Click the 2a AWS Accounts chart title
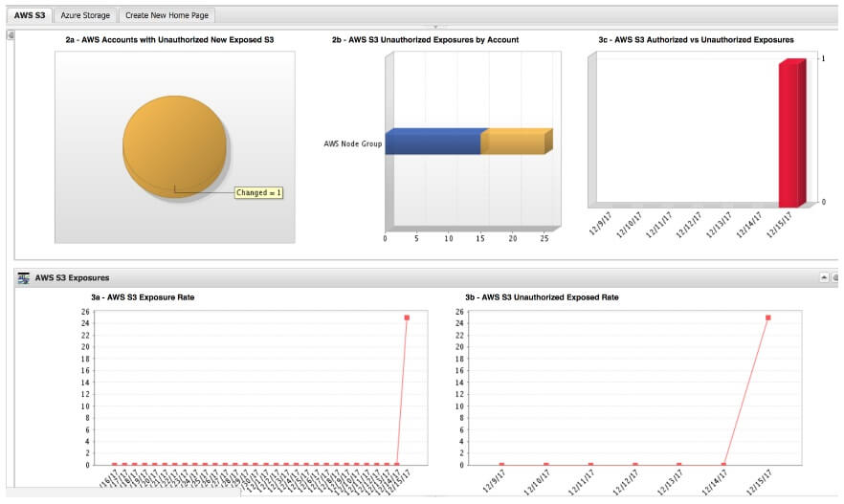The width and height of the screenshot is (844, 504). pyautogui.click(x=169, y=40)
